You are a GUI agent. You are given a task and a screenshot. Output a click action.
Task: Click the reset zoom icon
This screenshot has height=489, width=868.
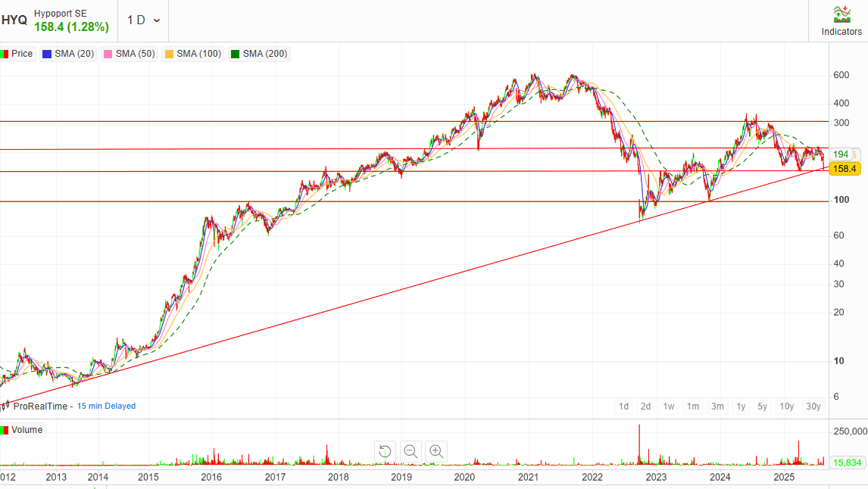[386, 451]
